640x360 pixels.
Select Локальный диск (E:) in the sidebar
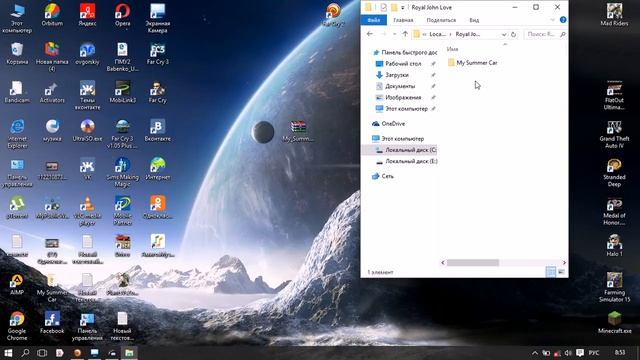(407, 161)
